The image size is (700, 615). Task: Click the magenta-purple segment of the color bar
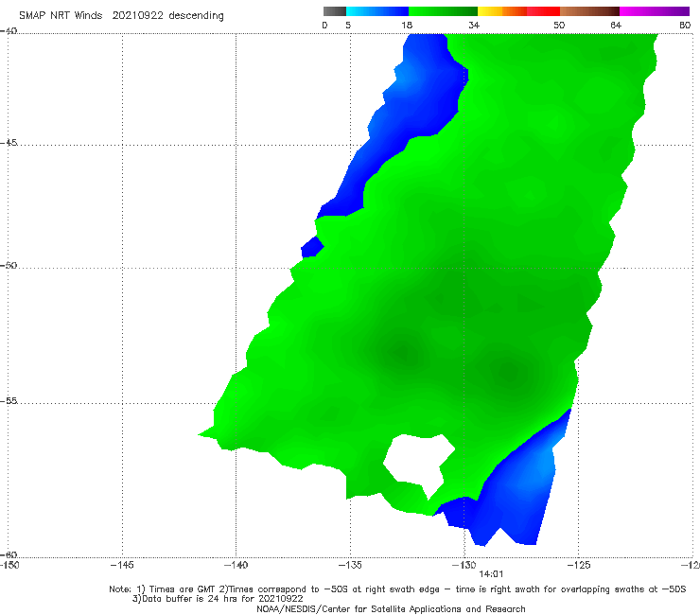(x=655, y=11)
